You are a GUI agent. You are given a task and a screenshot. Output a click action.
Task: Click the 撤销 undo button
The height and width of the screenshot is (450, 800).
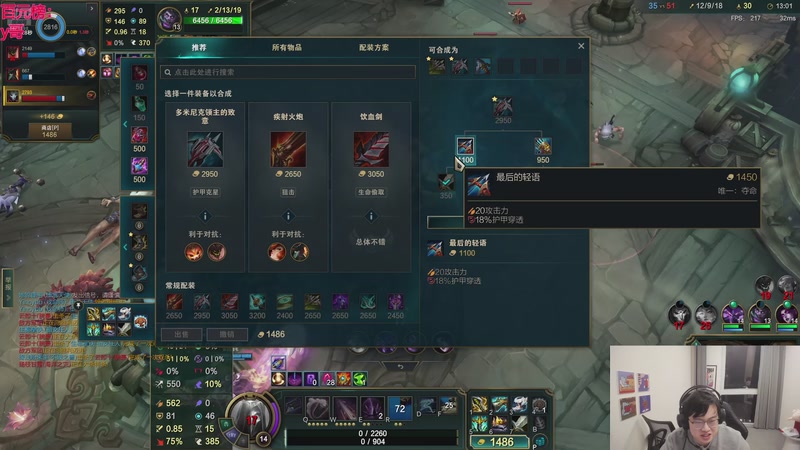pyautogui.click(x=227, y=334)
